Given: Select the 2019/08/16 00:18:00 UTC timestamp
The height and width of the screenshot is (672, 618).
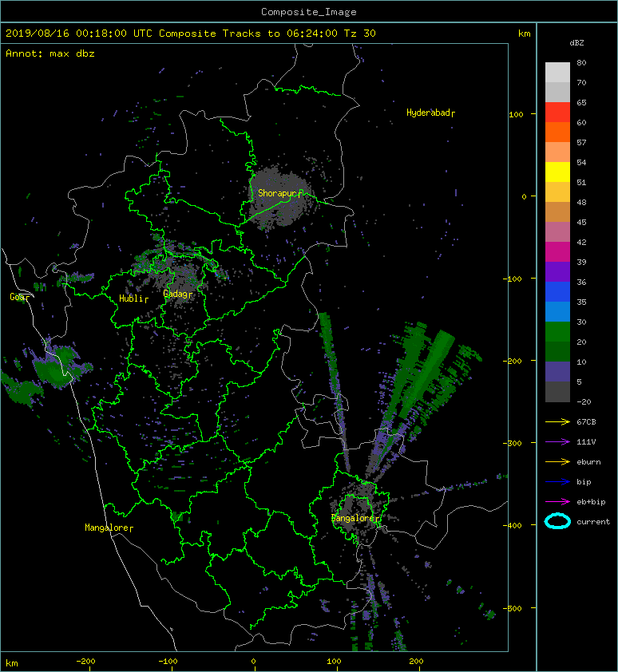Looking at the screenshot, I should point(79,34).
